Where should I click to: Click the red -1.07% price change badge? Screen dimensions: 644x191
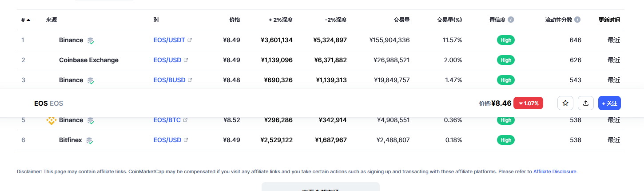tap(528, 103)
